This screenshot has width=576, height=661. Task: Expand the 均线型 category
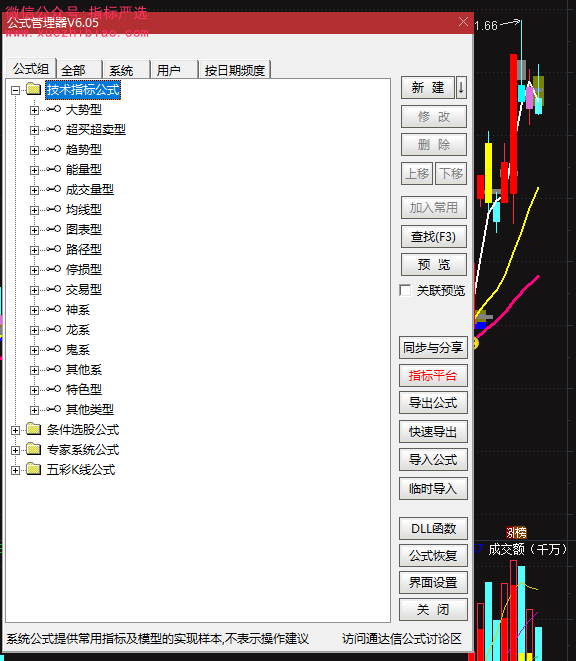coord(34,210)
